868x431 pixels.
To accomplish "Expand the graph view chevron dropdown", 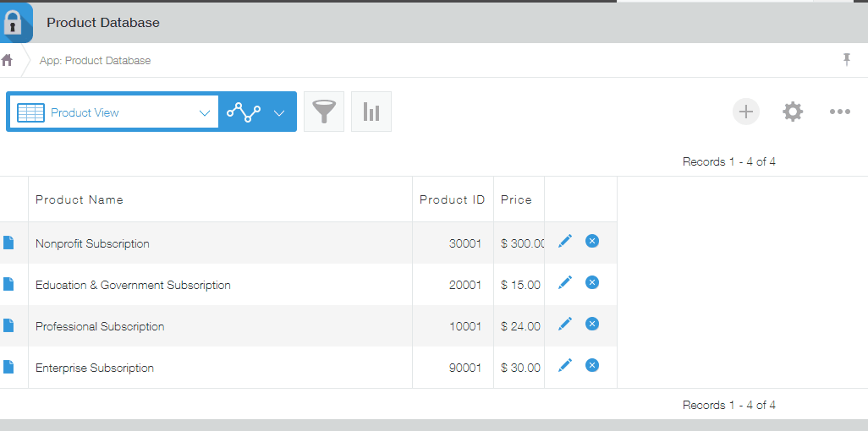I will tap(279, 112).
